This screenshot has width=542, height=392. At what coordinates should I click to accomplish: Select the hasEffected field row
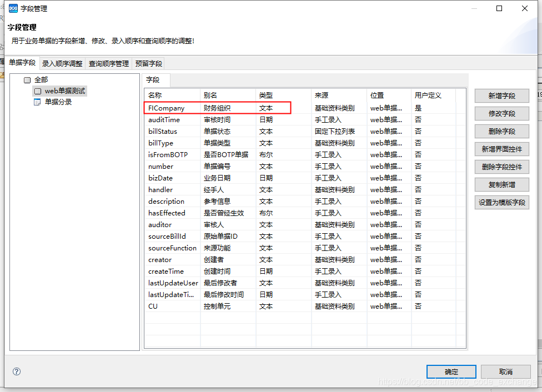tap(305, 213)
